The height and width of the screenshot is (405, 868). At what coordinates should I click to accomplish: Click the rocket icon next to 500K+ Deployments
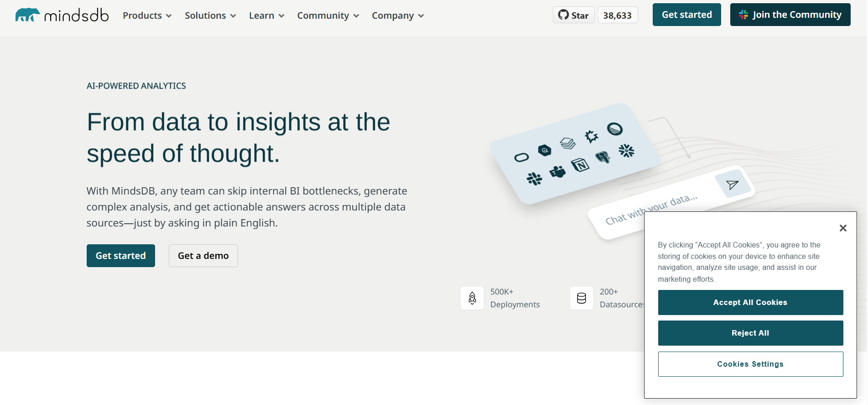[472, 298]
